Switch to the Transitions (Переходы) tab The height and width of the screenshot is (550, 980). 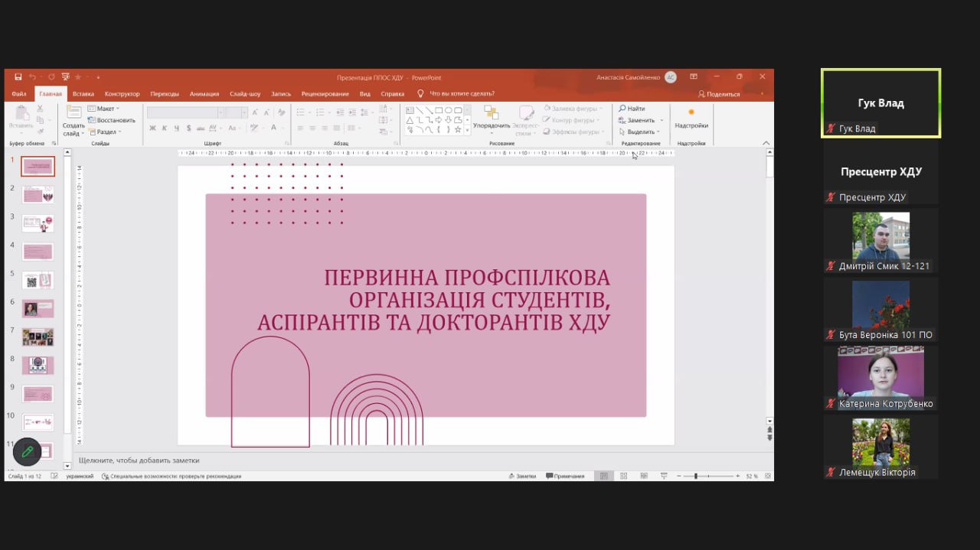click(165, 94)
